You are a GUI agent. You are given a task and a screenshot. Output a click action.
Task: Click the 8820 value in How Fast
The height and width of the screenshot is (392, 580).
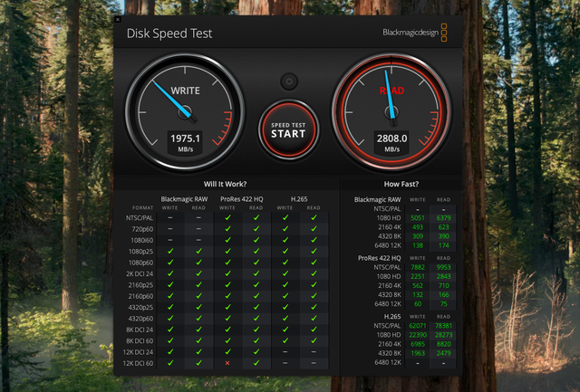tap(443, 344)
